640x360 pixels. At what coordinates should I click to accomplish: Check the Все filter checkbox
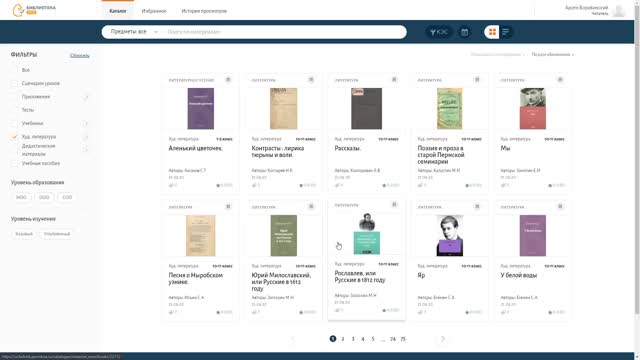tap(14, 70)
